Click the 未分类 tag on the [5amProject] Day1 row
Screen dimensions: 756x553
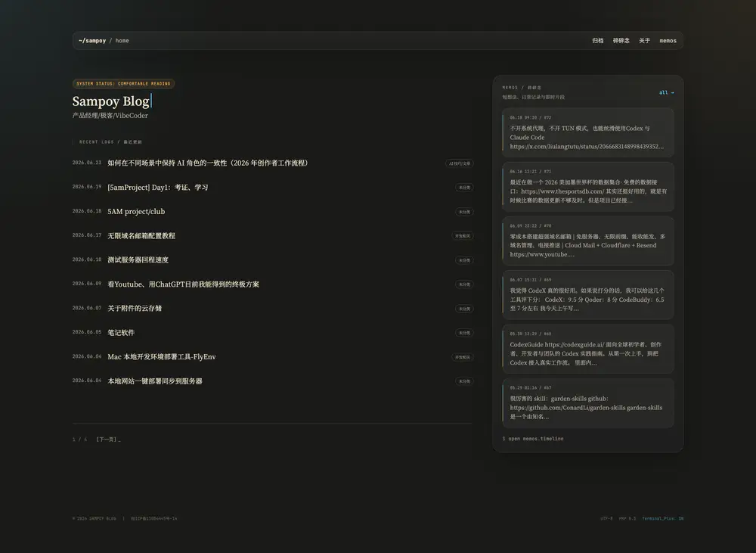click(464, 187)
